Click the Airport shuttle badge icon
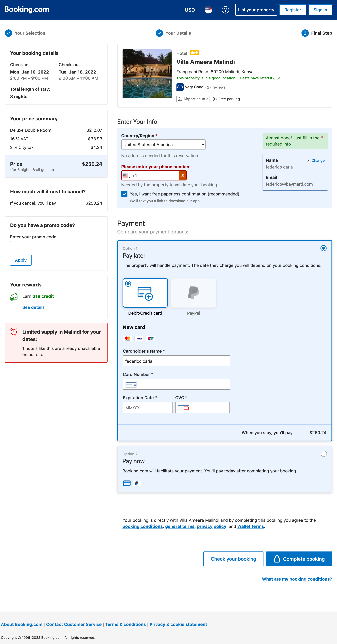 point(180,99)
